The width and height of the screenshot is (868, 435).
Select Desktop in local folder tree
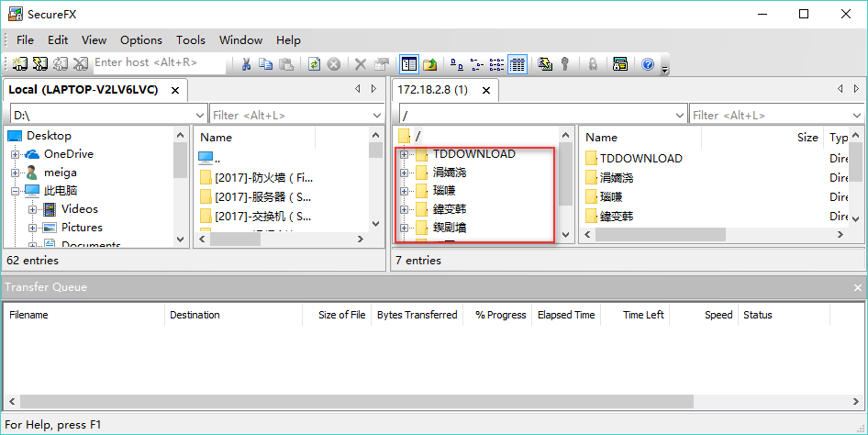pos(49,136)
